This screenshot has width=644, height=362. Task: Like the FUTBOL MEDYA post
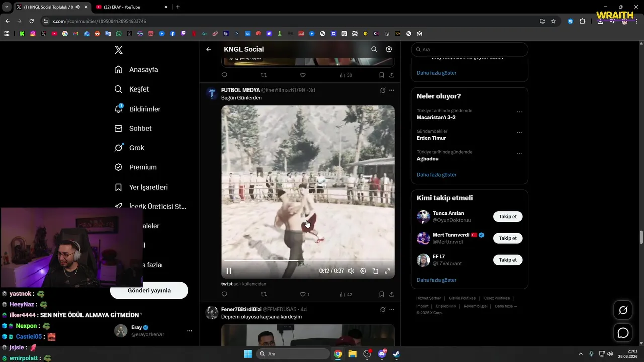click(x=303, y=294)
